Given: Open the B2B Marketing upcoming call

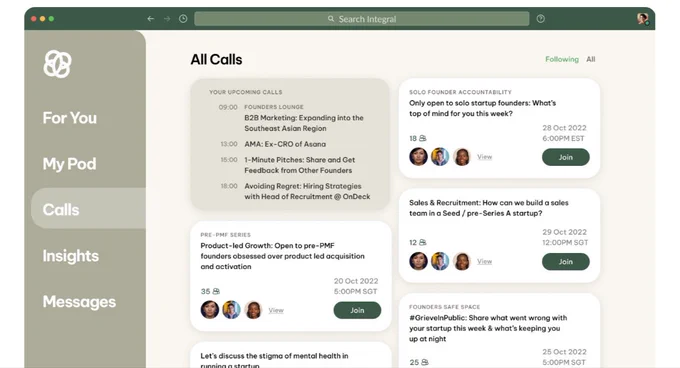Looking at the screenshot, I should point(304,123).
